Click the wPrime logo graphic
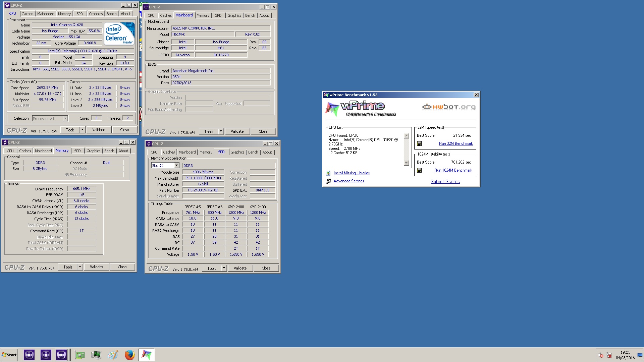This screenshot has width=644, height=362. [x=361, y=109]
